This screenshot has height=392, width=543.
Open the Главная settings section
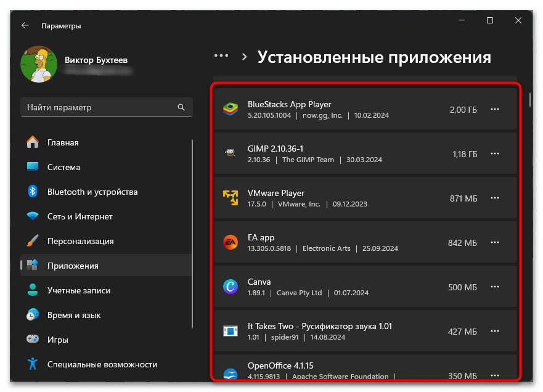tap(106, 142)
